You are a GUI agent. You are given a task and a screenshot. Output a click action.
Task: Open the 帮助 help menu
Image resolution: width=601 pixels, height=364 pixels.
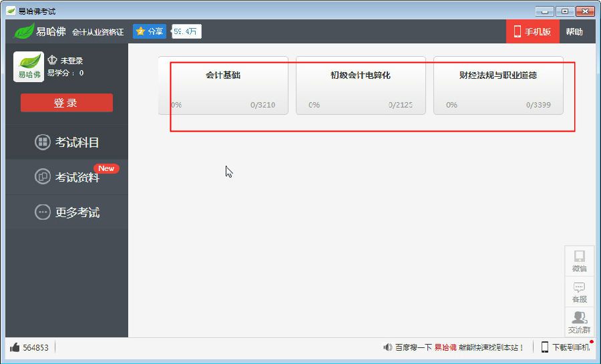[574, 32]
